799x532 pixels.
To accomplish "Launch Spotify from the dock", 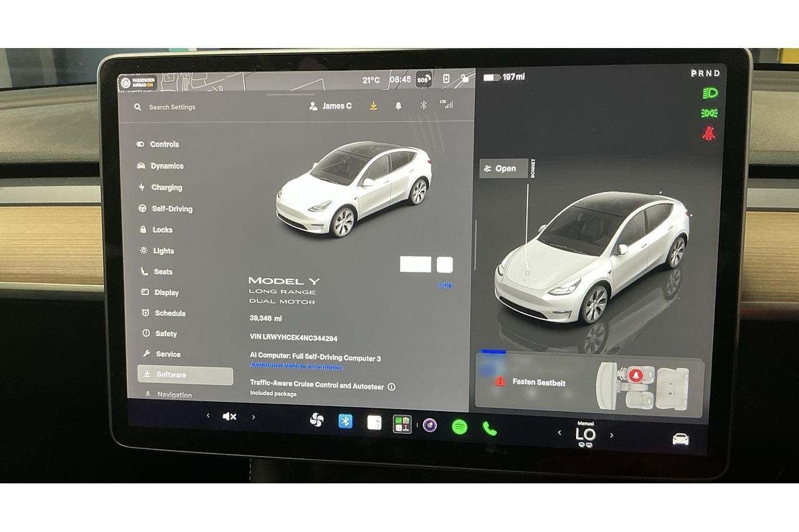I will [459, 427].
